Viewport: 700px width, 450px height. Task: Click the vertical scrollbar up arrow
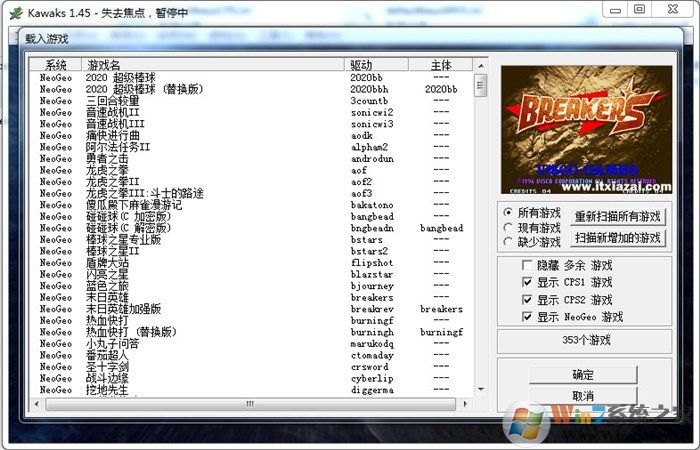[x=481, y=66]
